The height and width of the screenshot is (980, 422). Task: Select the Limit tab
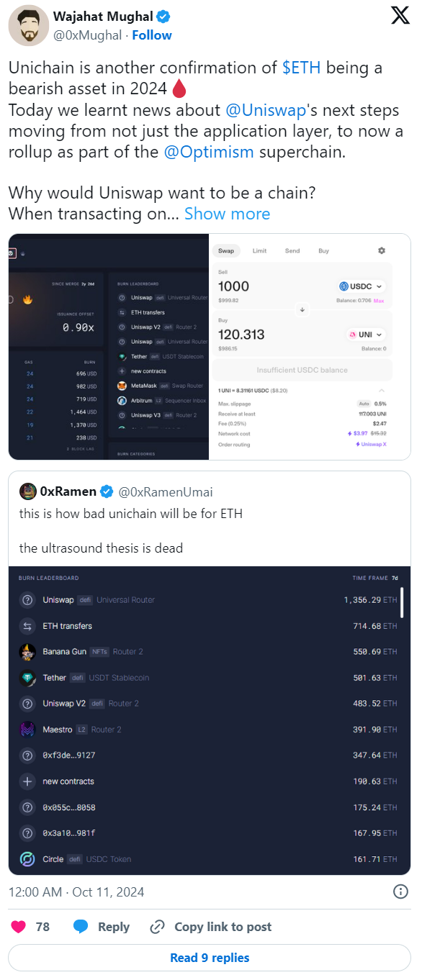(x=259, y=250)
